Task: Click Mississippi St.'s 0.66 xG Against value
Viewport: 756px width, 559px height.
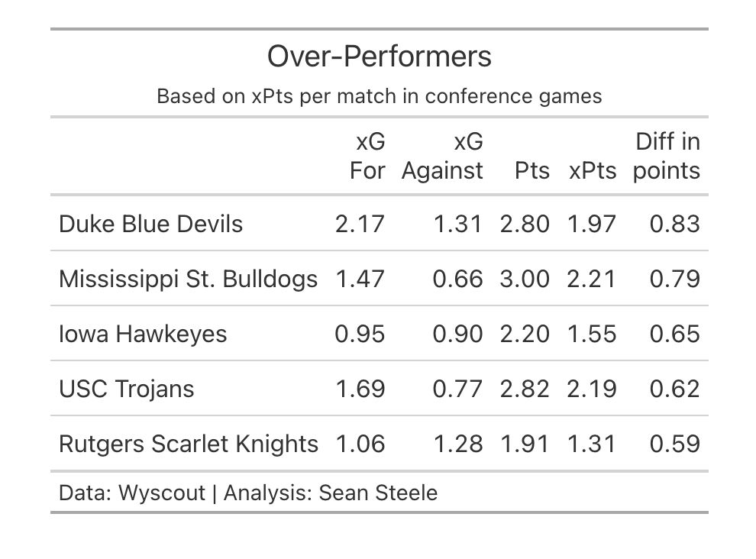Action: pos(457,279)
